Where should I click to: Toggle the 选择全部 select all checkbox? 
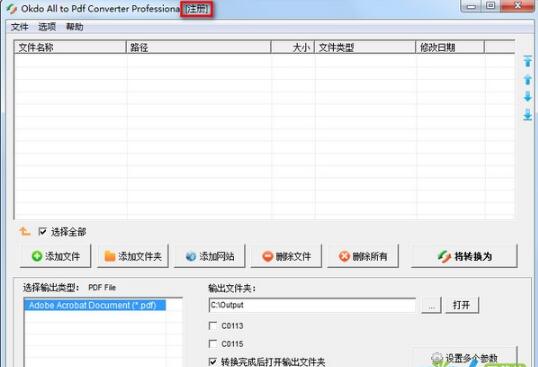coord(43,232)
